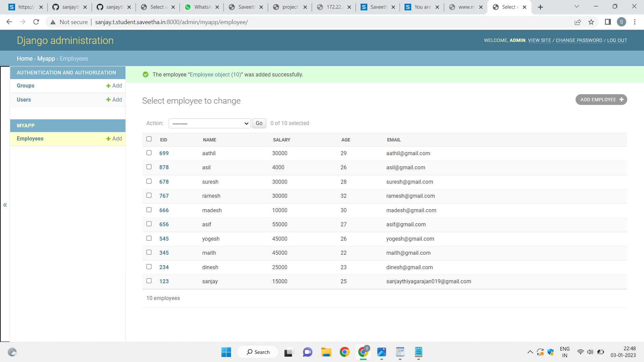Expand the tab search chevron in Chrome

(x=577, y=6)
